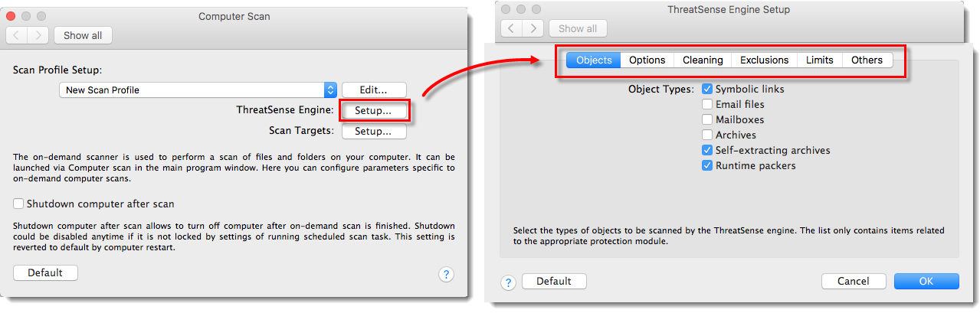Switch to the Exclusions tab
The height and width of the screenshot is (313, 980).
pyautogui.click(x=764, y=60)
